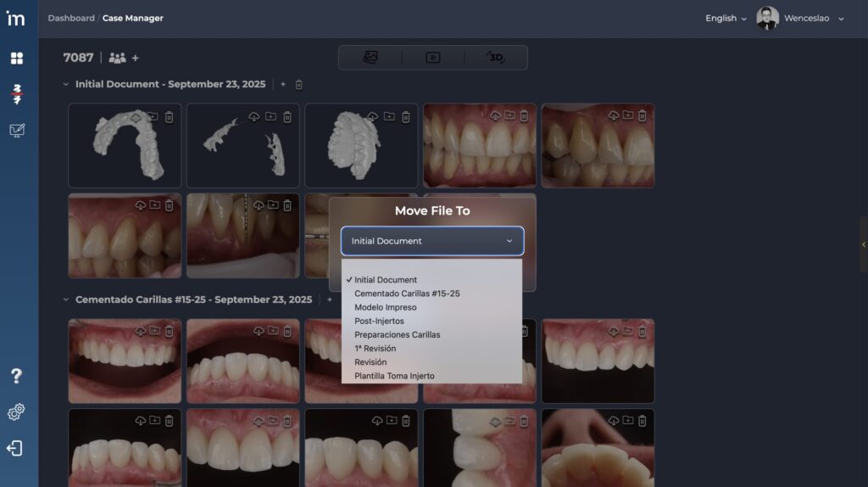This screenshot has height=487, width=868.
Task: Click the team members icon beside 7087
Action: 117,58
